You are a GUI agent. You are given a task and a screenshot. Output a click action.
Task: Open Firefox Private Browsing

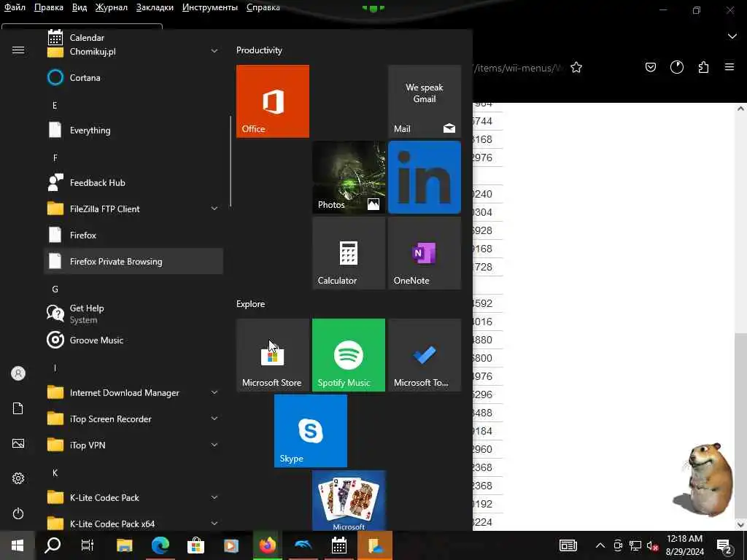[133, 261]
